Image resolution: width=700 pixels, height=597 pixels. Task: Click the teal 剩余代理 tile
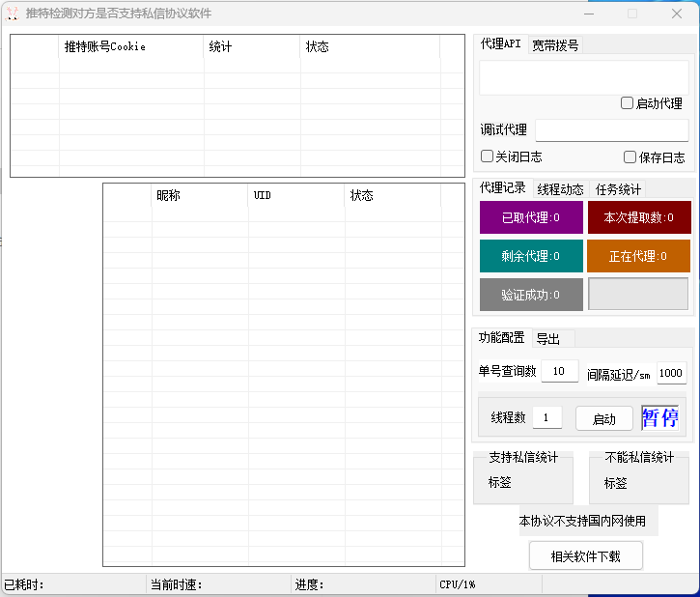[531, 256]
